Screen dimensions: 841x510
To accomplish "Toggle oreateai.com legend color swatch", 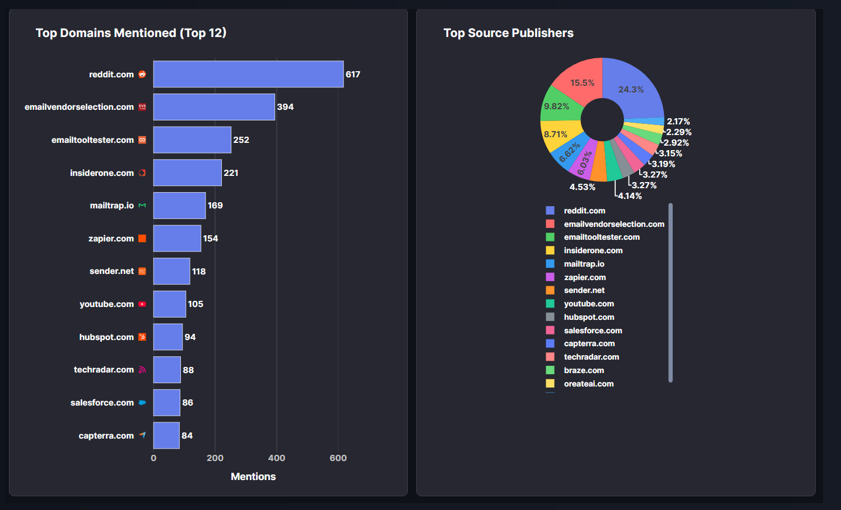I will pyautogui.click(x=550, y=383).
